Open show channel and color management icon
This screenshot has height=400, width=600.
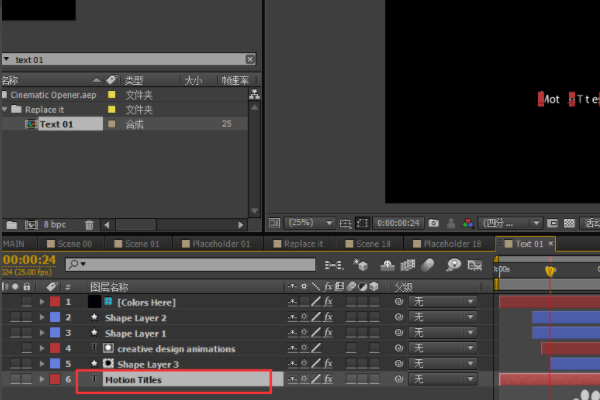(468, 223)
